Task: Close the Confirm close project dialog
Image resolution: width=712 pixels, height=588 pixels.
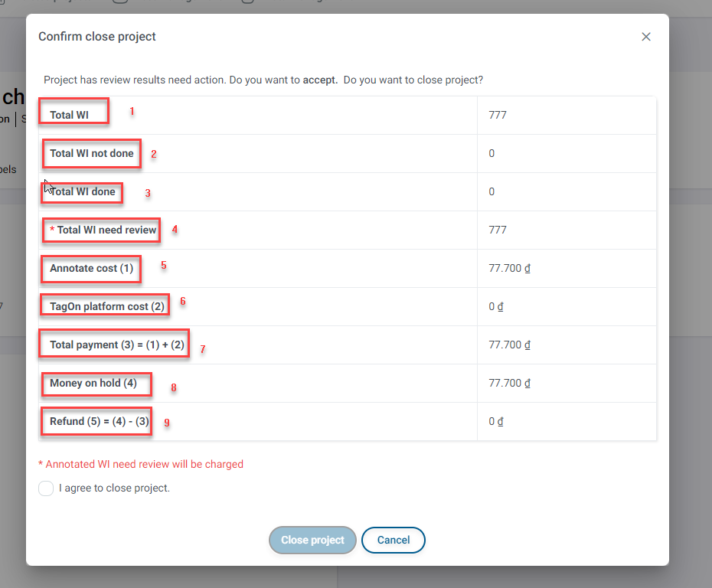Action: point(646,37)
